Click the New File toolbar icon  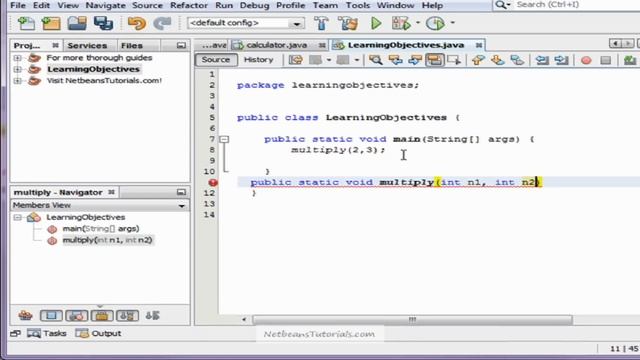tap(26, 23)
